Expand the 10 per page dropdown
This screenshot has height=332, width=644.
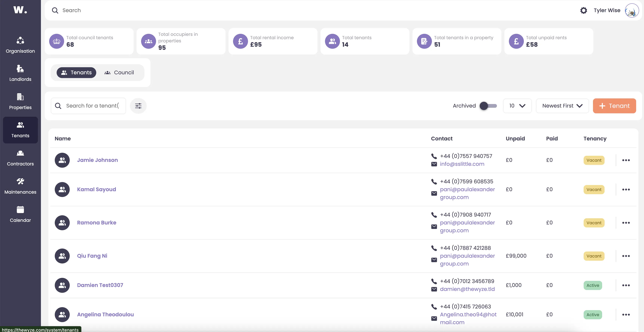[517, 106]
